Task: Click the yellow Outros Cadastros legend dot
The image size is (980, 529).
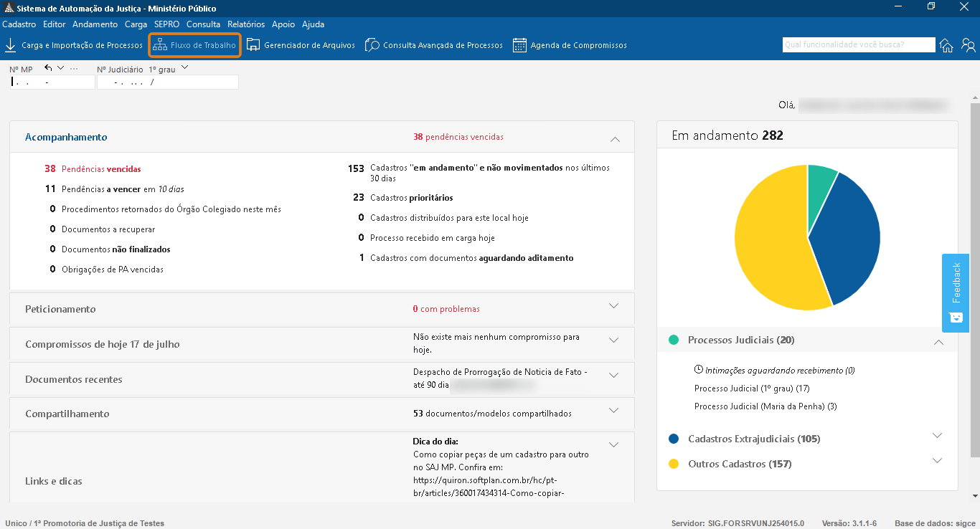Action: pyautogui.click(x=674, y=464)
